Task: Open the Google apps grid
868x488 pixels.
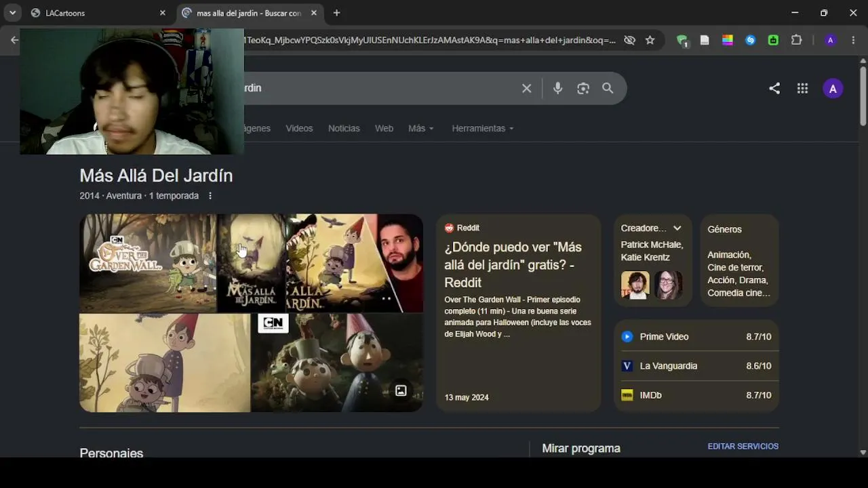Action: click(802, 88)
